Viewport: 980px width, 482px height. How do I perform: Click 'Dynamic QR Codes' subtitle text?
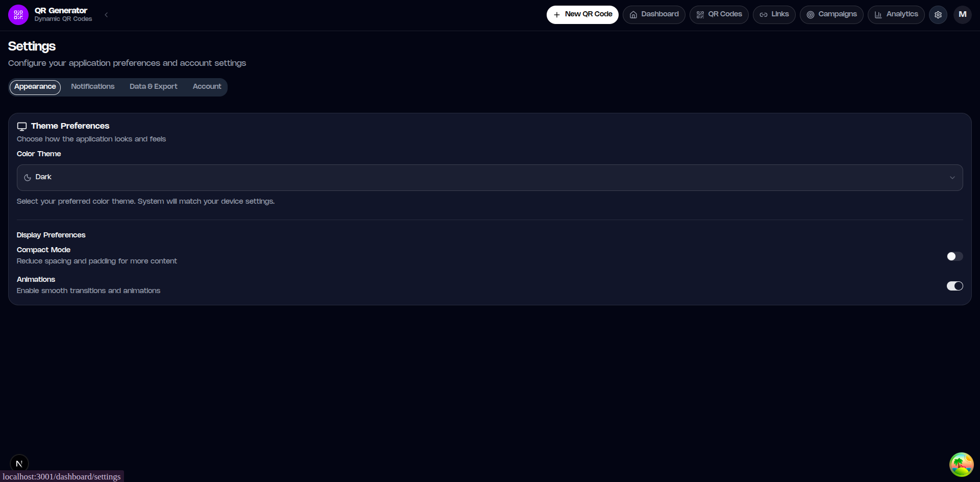(x=63, y=19)
